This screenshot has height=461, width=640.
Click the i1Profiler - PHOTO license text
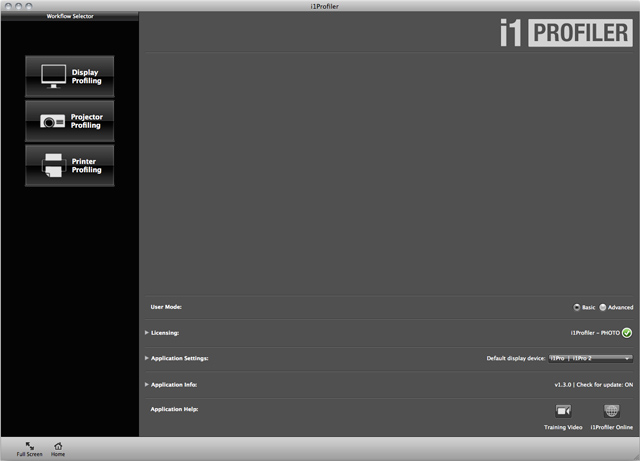tap(595, 333)
